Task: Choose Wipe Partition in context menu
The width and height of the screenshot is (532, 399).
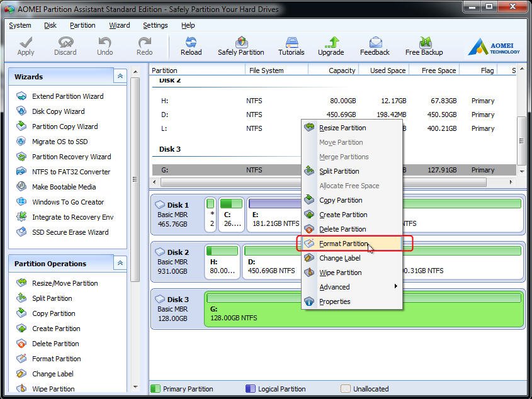Action: pyautogui.click(x=351, y=273)
